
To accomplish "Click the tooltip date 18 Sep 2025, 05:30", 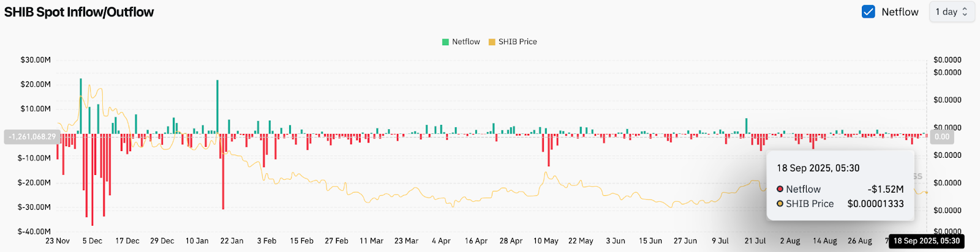I will pos(818,168).
